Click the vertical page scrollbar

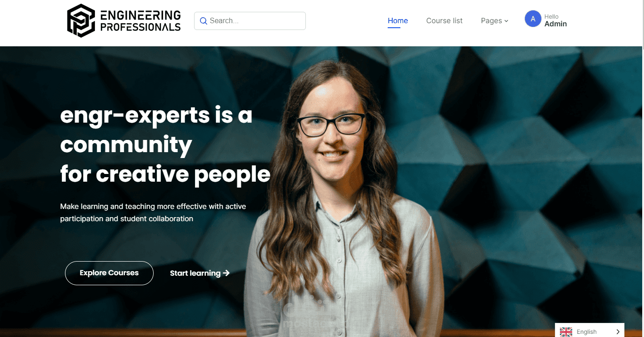click(642, 168)
